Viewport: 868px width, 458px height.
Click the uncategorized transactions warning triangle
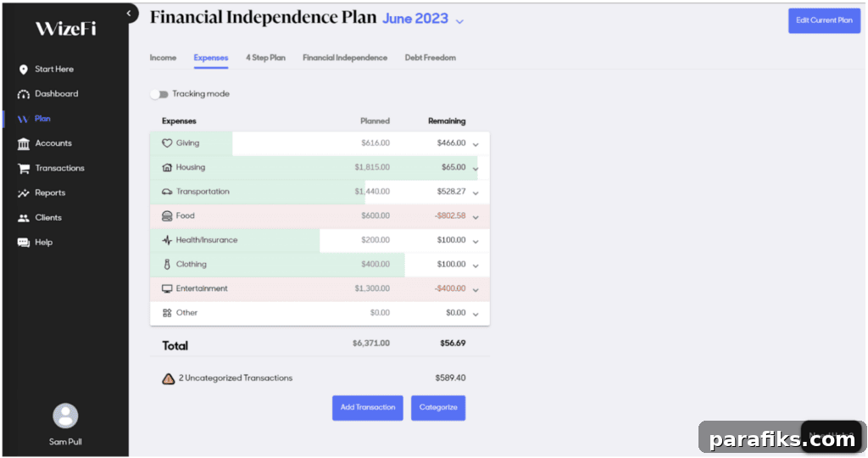click(169, 379)
